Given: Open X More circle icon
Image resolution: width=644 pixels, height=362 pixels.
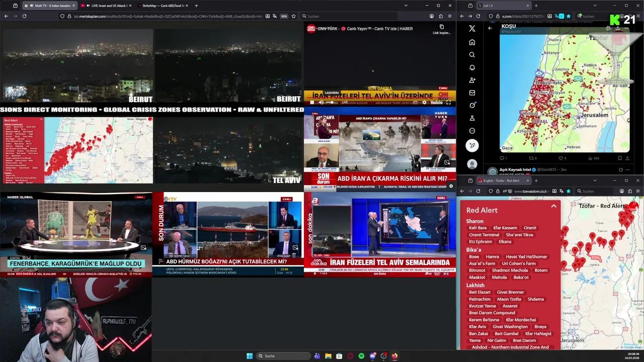Looking at the screenshot, I should [472, 131].
